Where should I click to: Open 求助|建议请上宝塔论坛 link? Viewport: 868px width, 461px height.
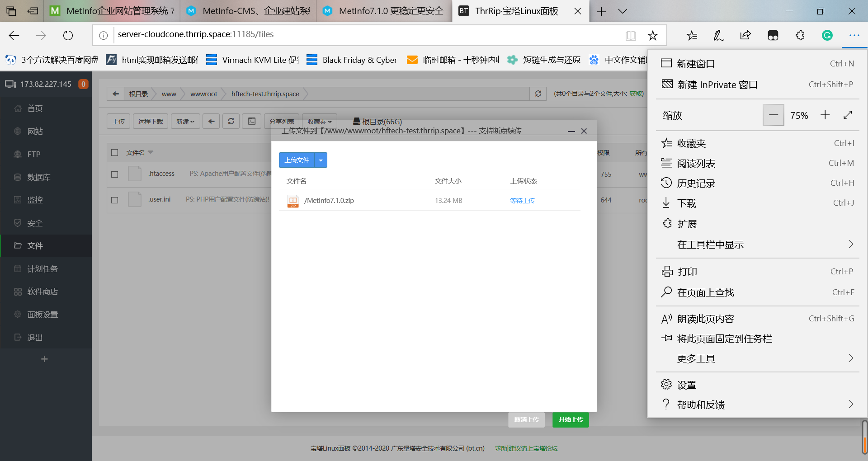click(x=526, y=448)
